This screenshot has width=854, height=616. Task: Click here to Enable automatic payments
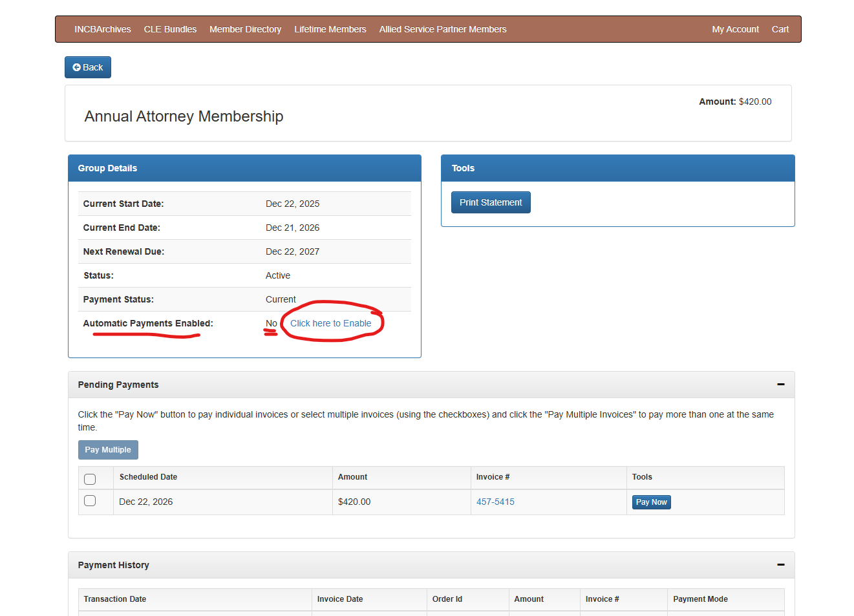[x=330, y=323]
